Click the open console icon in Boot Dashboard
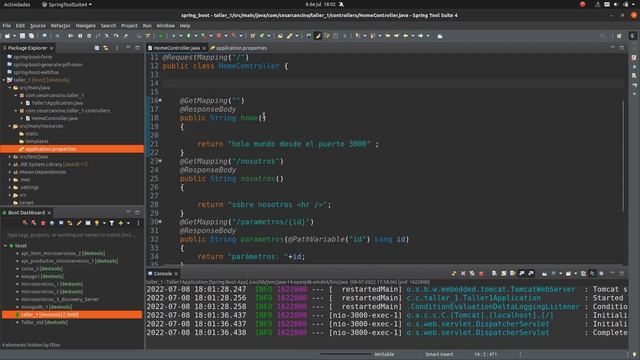640x360 pixels. point(61,223)
